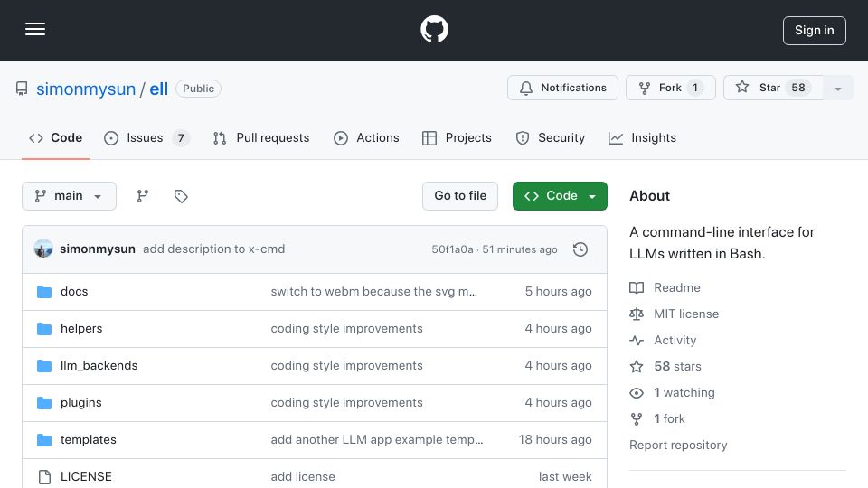
Task: Click the llm_backends folder icon
Action: (44, 366)
